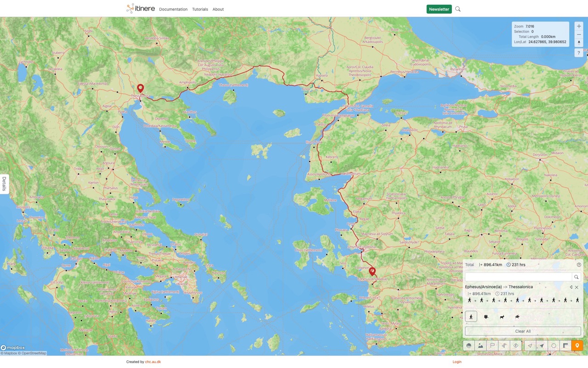
Task: Switch travel mode to donkey
Action: tap(502, 317)
